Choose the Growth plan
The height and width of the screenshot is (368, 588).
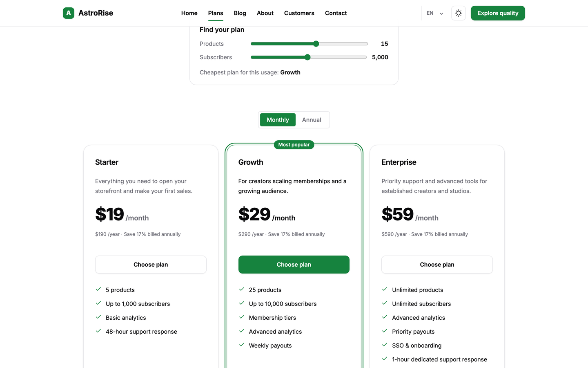coord(294,265)
